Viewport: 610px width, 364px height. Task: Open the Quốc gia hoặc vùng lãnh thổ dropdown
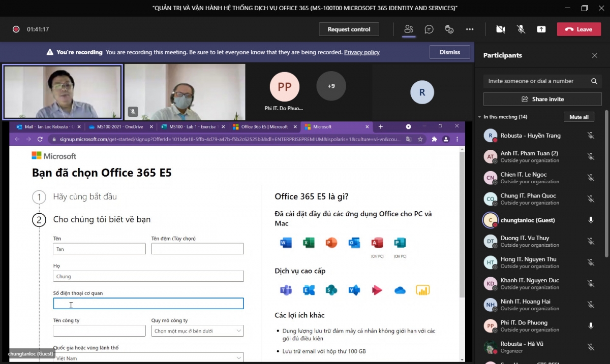pos(148,357)
